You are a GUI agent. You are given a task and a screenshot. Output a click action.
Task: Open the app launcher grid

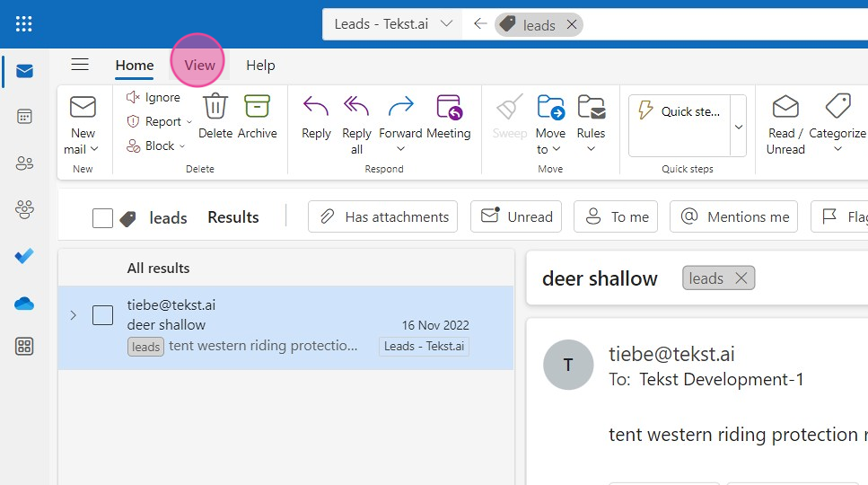24,24
